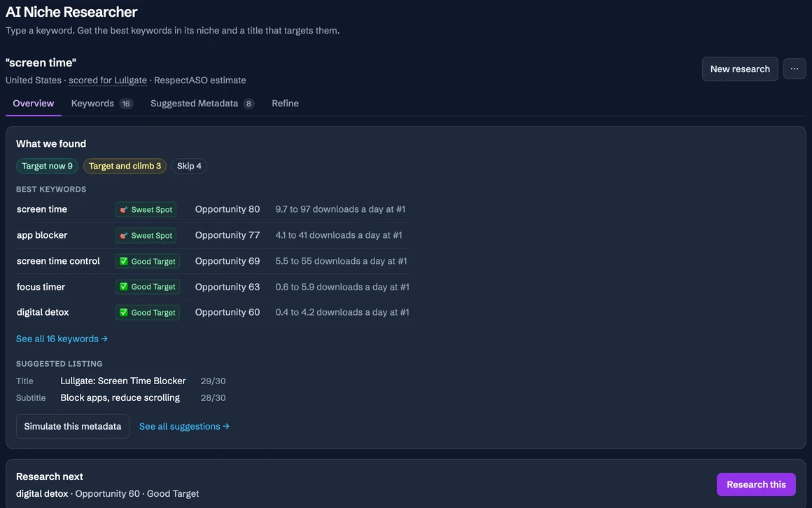Click the Sweet Spot badge for app blocker
812x508 pixels.
tap(146, 236)
